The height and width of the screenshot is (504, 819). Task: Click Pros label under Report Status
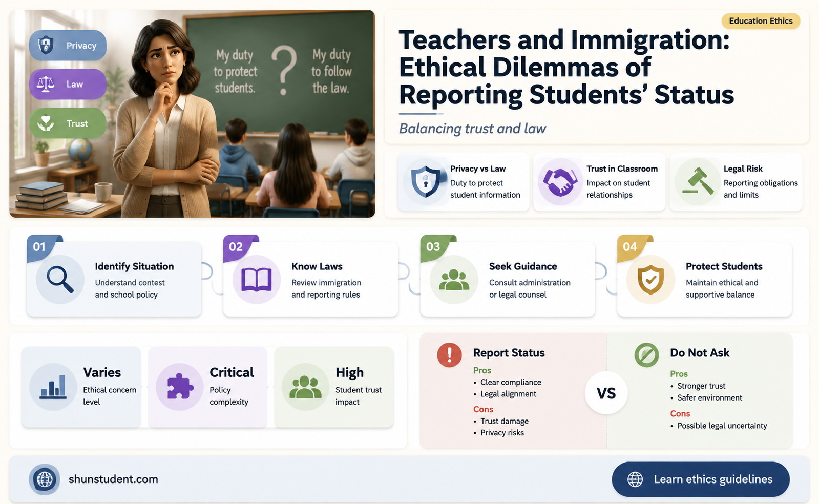[482, 370]
